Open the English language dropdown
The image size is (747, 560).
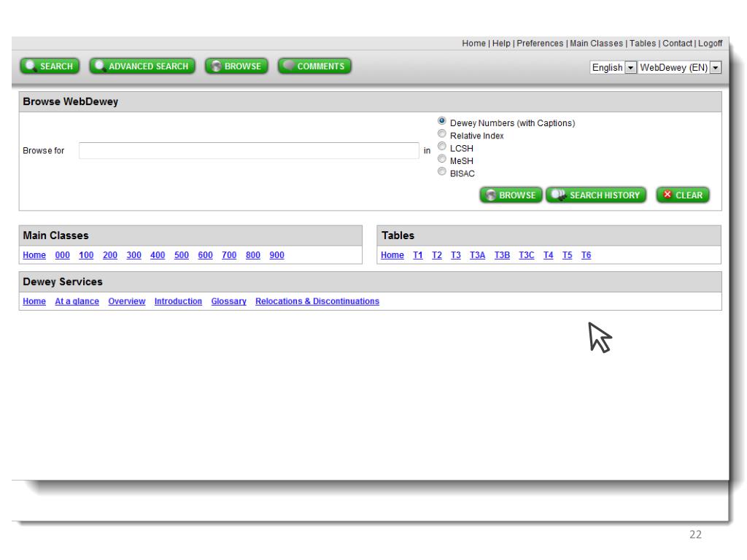click(x=613, y=68)
